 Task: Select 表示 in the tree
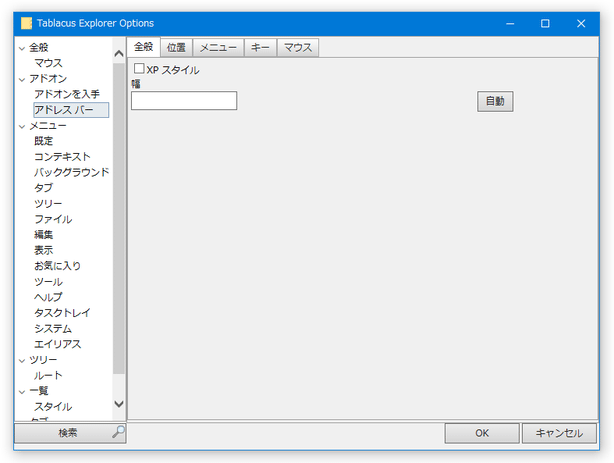tap(43, 250)
